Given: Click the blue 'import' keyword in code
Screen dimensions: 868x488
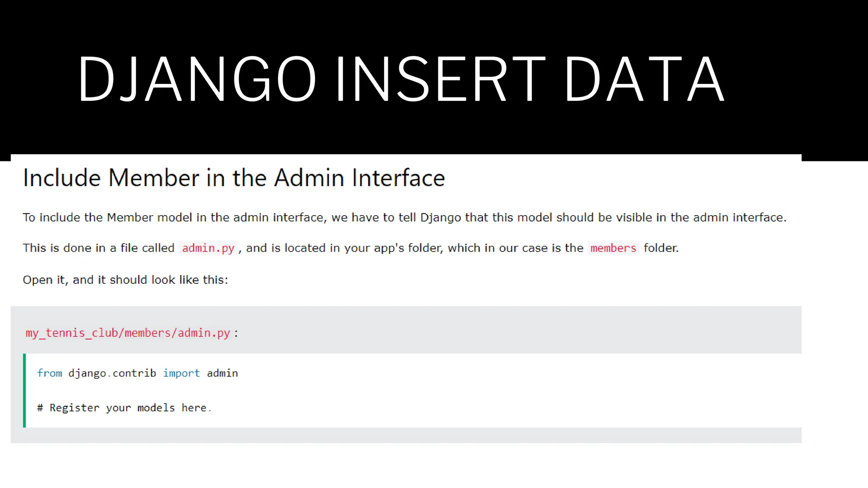Looking at the screenshot, I should pos(181,373).
